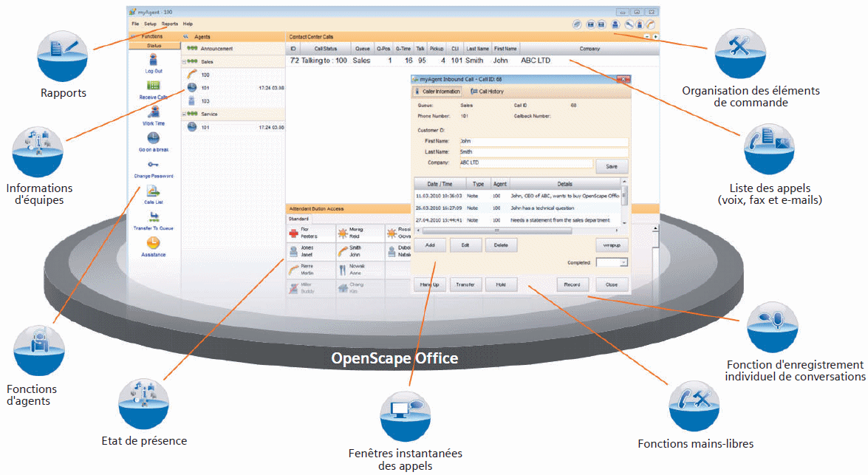868x475 pixels.
Task: Switch to the Call History tab
Action: point(487,92)
